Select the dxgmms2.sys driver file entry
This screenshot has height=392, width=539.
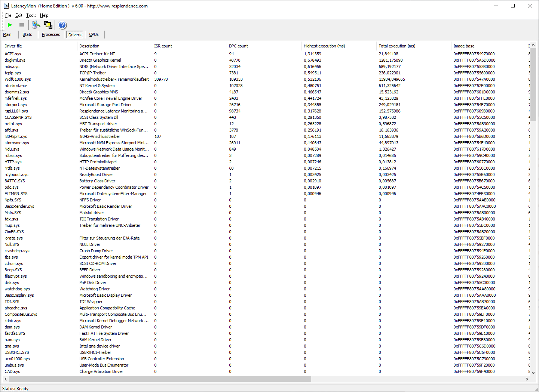(x=17, y=92)
